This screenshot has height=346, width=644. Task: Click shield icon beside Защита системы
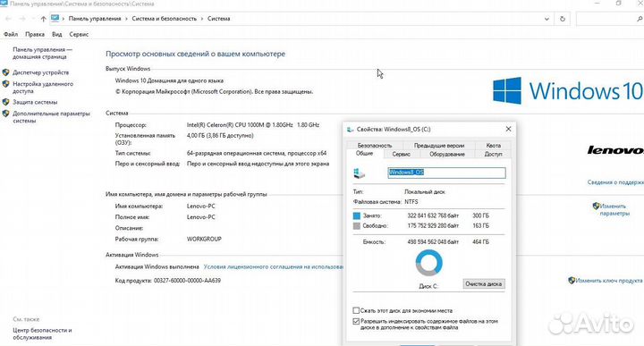click(5, 102)
